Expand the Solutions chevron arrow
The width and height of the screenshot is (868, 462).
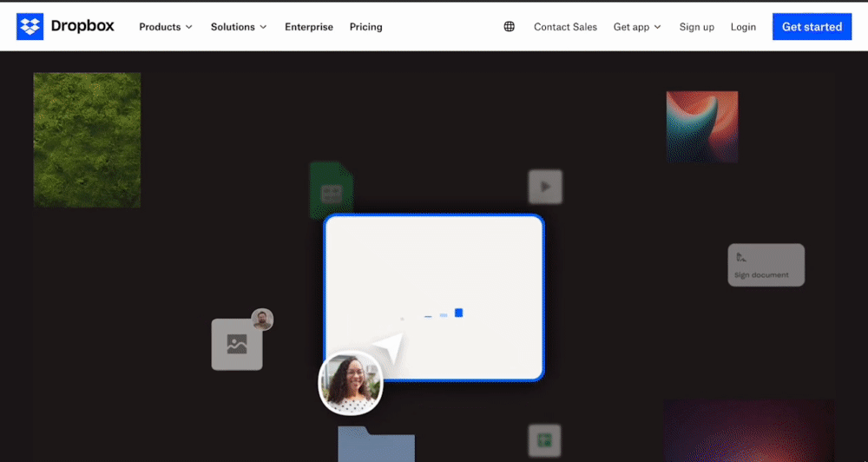(264, 27)
